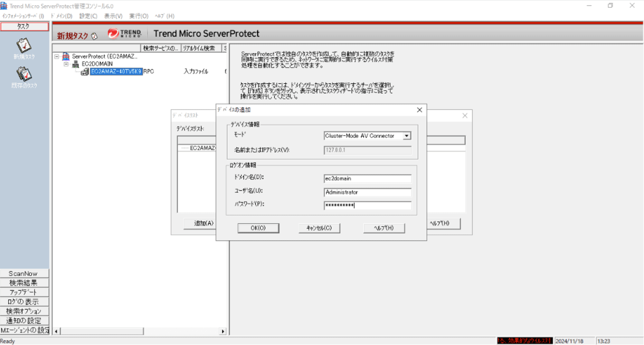Click the EC2DOMAIN domain icon
The height and width of the screenshot is (345, 644).
[x=75, y=64]
